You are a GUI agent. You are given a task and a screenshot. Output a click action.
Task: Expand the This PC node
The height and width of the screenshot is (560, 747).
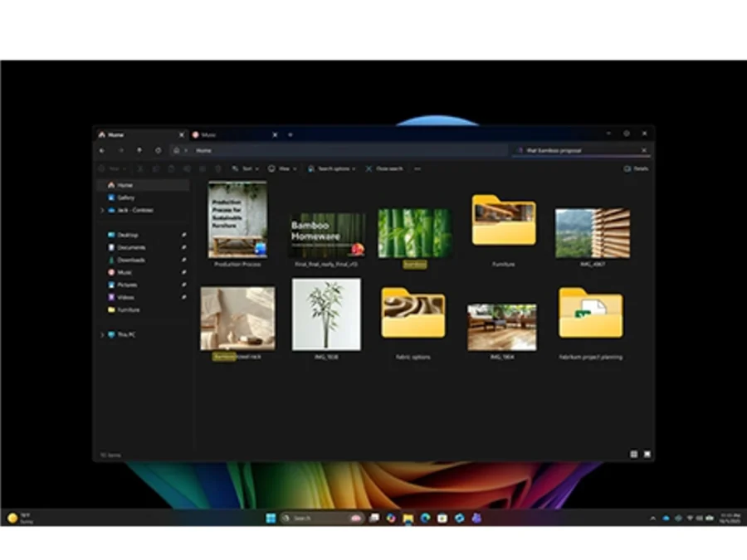[102, 335]
